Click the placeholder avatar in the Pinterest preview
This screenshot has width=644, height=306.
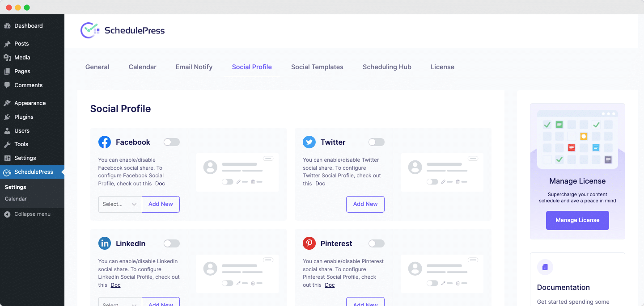point(415,268)
